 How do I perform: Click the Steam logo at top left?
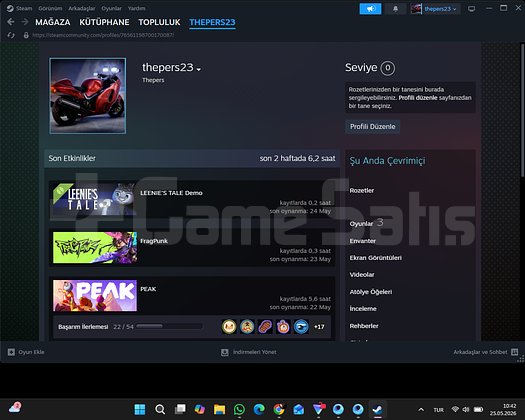click(x=10, y=8)
